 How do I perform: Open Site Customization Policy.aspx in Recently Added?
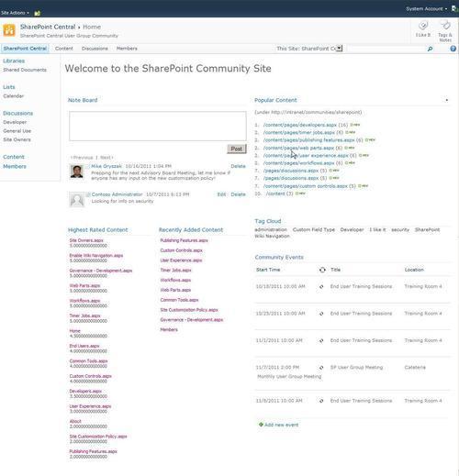(x=189, y=310)
